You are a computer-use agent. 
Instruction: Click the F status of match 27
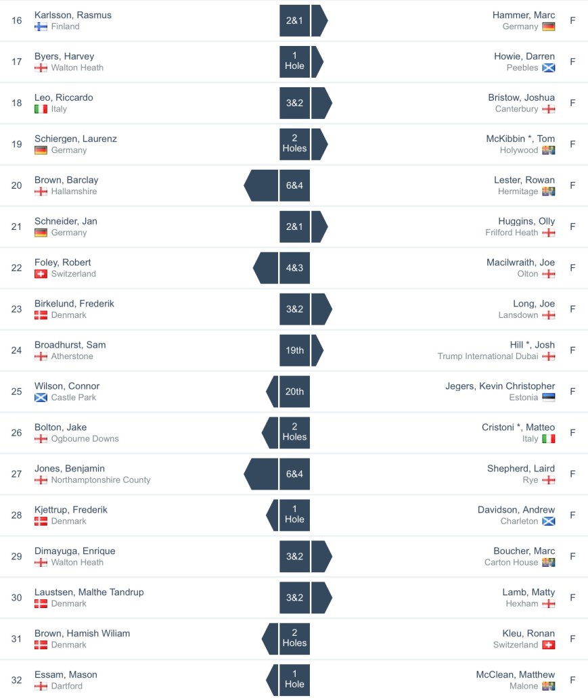(x=572, y=474)
